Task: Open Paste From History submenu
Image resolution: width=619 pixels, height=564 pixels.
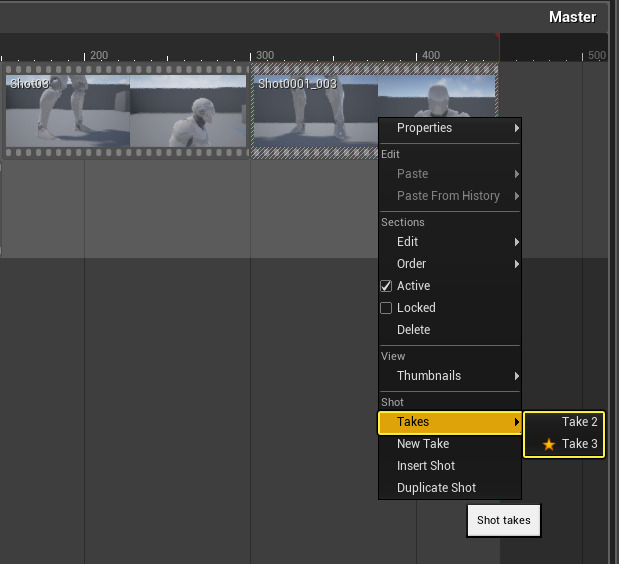Action: tap(450, 196)
